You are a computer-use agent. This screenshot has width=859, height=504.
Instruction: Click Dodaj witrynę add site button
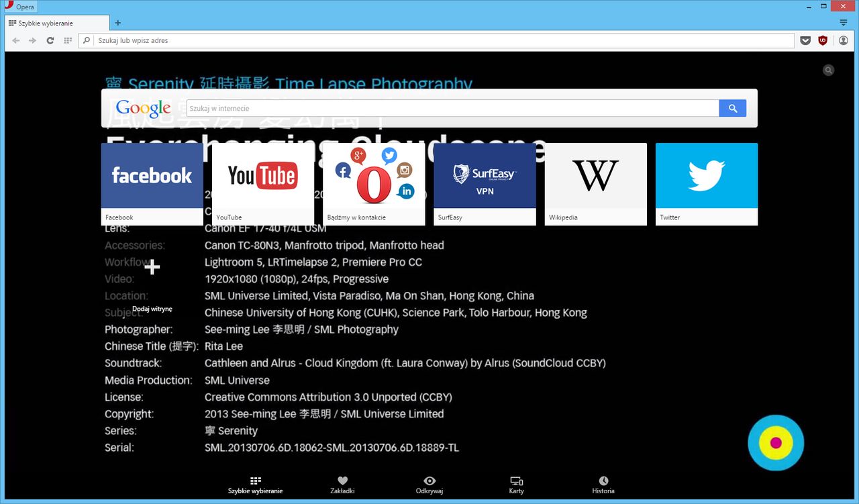[152, 281]
